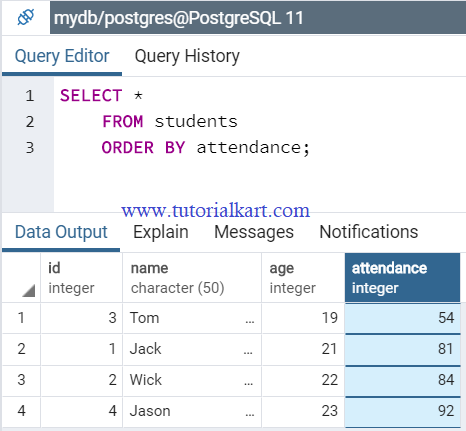Screen dimensions: 466x431
Task: Show the Messages tab
Action: (x=254, y=232)
